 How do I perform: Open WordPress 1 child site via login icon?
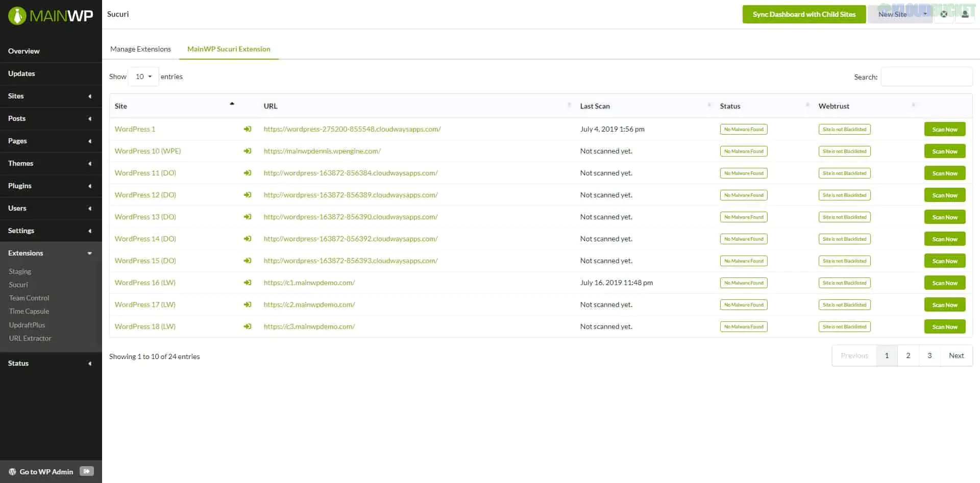point(248,129)
